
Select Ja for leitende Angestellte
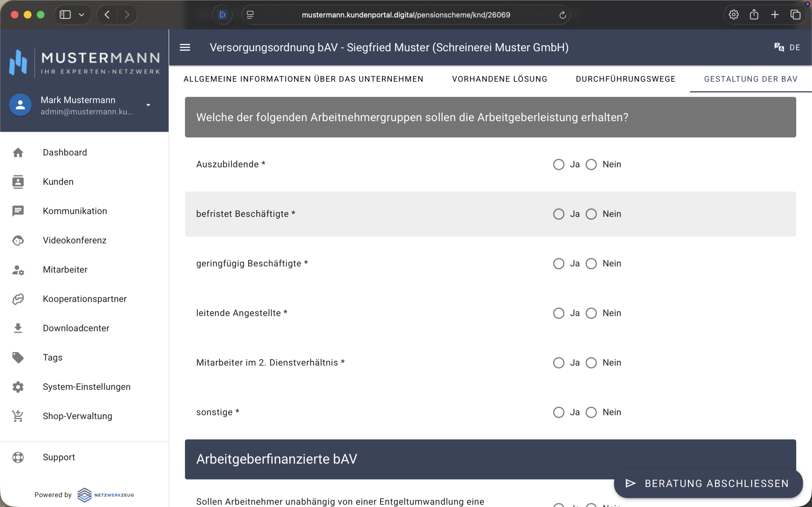559,313
